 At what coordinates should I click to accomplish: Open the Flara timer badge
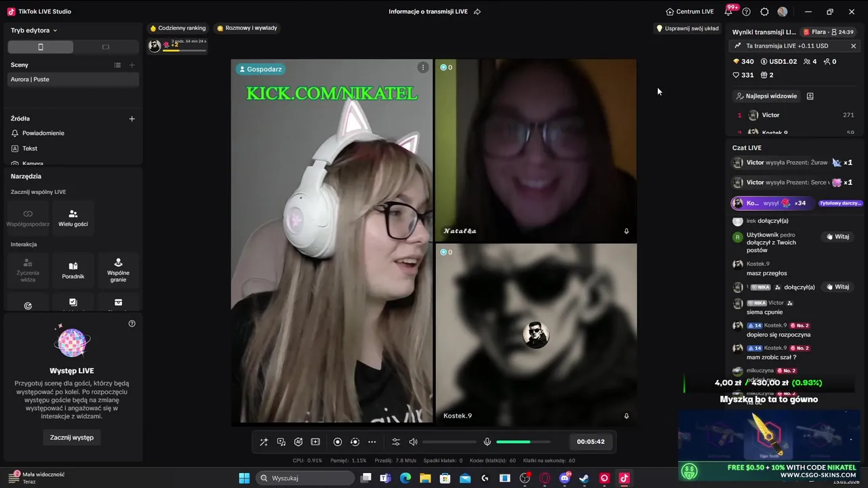point(828,32)
